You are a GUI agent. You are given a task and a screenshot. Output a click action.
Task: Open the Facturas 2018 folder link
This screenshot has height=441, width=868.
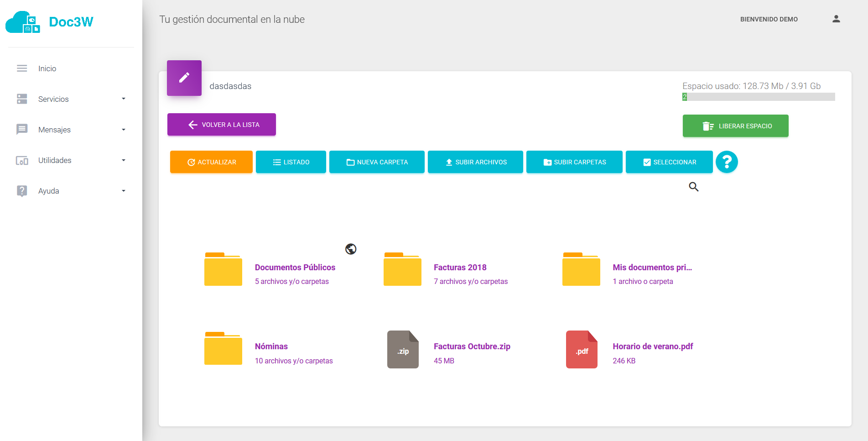(x=460, y=268)
